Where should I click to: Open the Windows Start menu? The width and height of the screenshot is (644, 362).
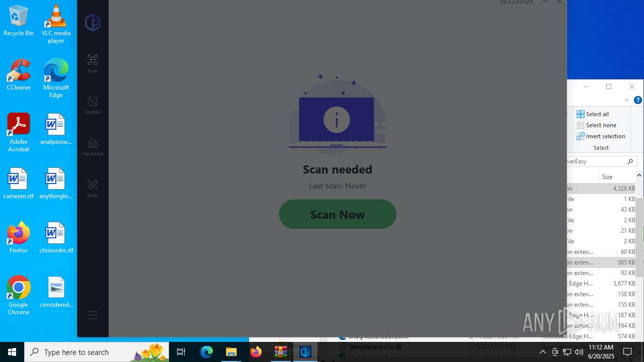click(x=12, y=352)
